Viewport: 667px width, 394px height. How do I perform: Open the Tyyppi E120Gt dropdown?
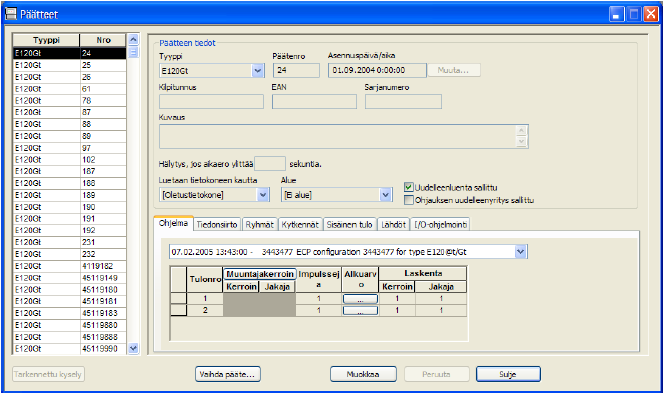pyautogui.click(x=257, y=71)
